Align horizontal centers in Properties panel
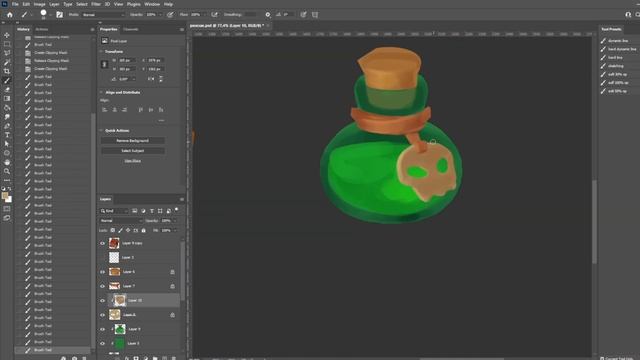 (115, 110)
